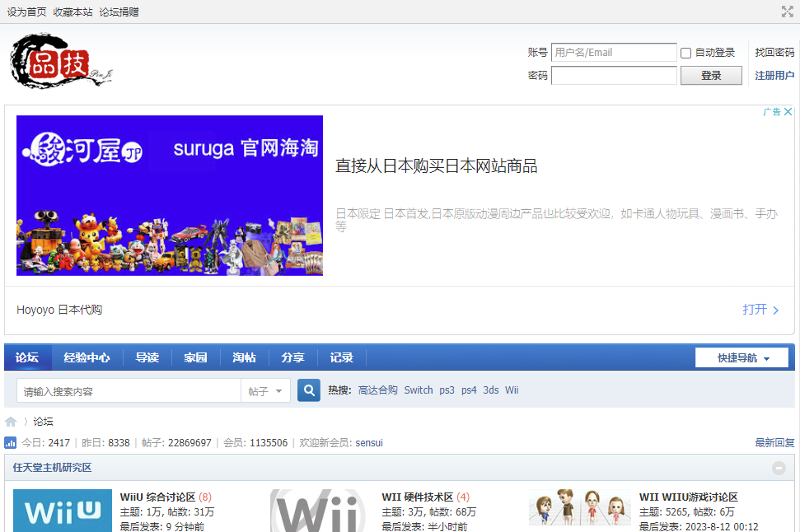Screen dimensions: 800x532
Task: Open the 帖子 search type dropdown
Action: (x=265, y=391)
